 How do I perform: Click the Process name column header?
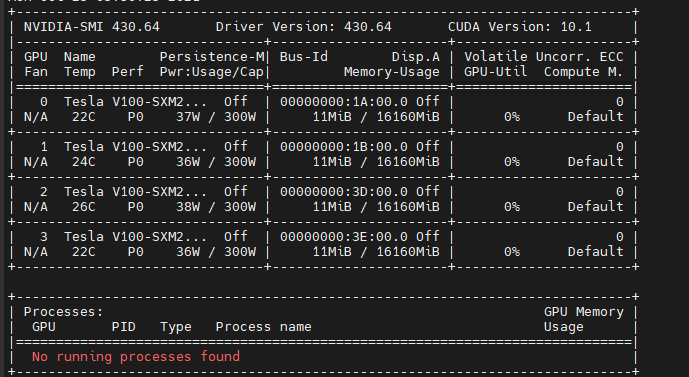[x=264, y=327]
